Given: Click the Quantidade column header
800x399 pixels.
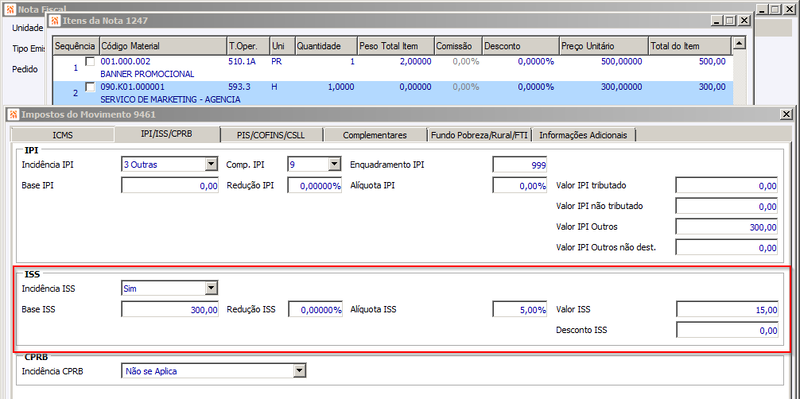Looking at the screenshot, I should pyautogui.click(x=326, y=46).
